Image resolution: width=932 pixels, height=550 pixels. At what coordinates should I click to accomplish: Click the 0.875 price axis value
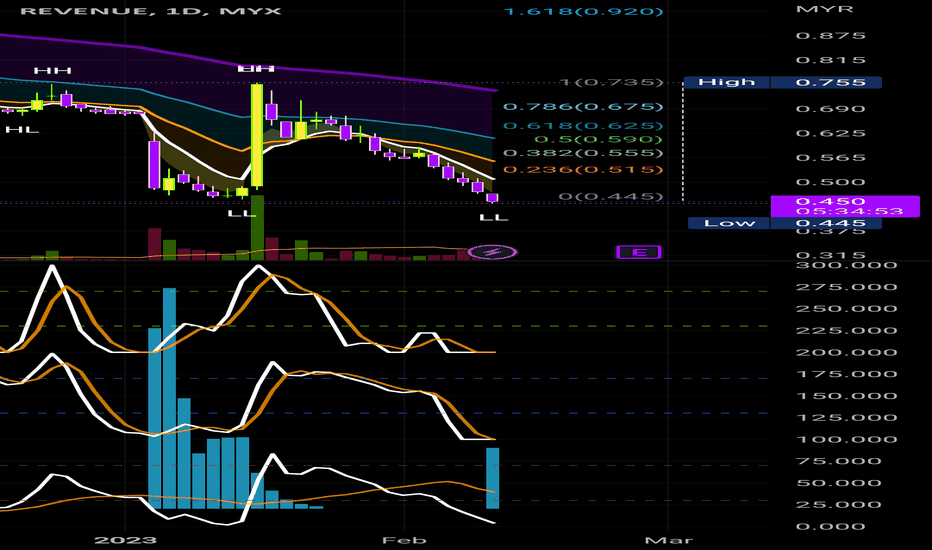(830, 36)
